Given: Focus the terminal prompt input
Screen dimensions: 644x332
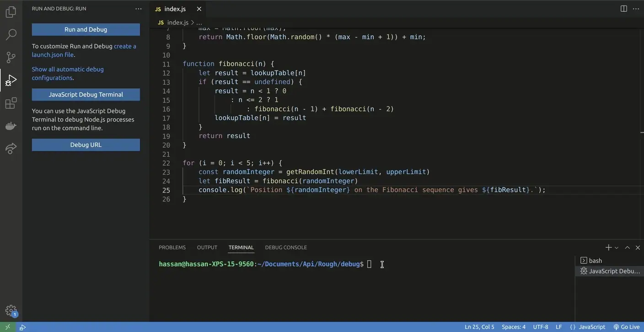Looking at the screenshot, I should click(369, 264).
